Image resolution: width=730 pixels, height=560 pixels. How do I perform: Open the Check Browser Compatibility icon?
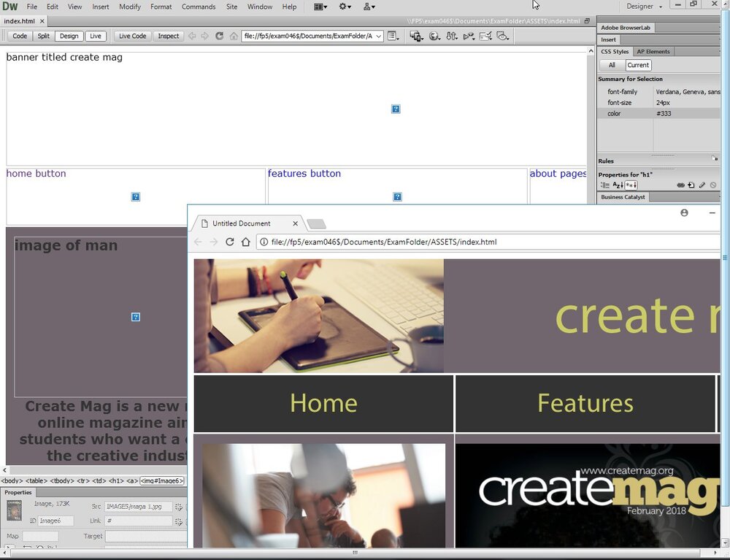(x=485, y=36)
